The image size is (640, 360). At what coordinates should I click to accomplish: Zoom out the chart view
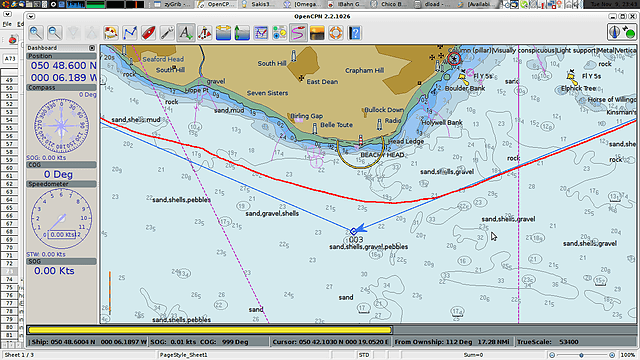[55, 33]
